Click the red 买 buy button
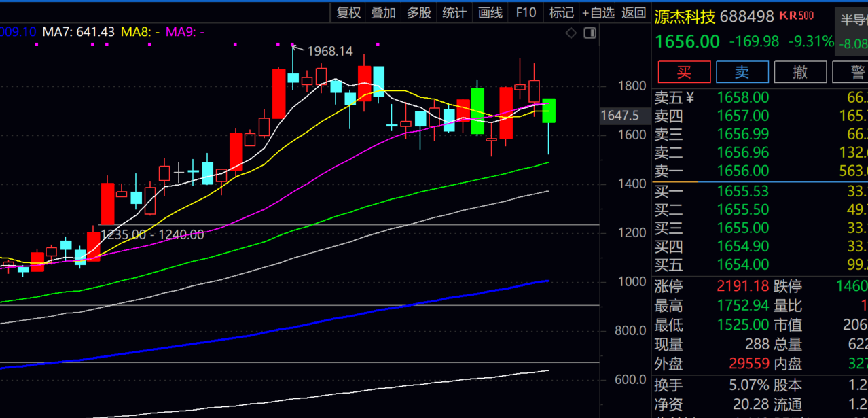The width and height of the screenshot is (868, 418). point(684,72)
